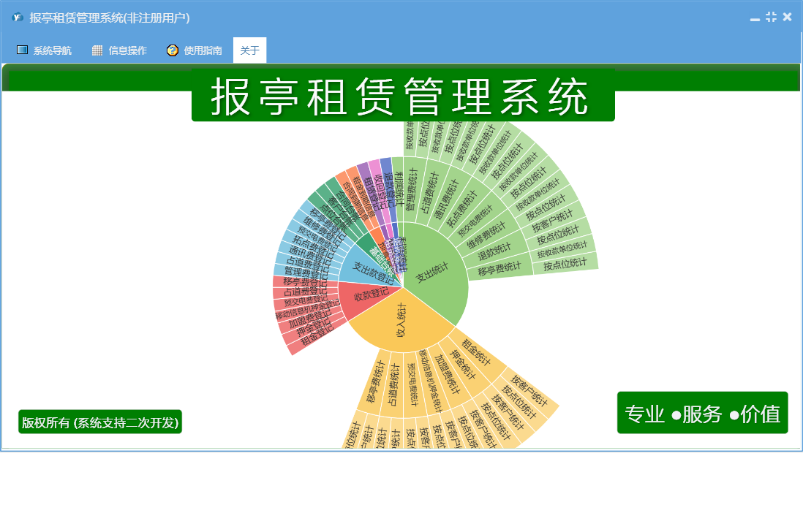This screenshot has height=532, width=803.
Task: Open the 使用指南 menu tab
Action: pyautogui.click(x=195, y=50)
